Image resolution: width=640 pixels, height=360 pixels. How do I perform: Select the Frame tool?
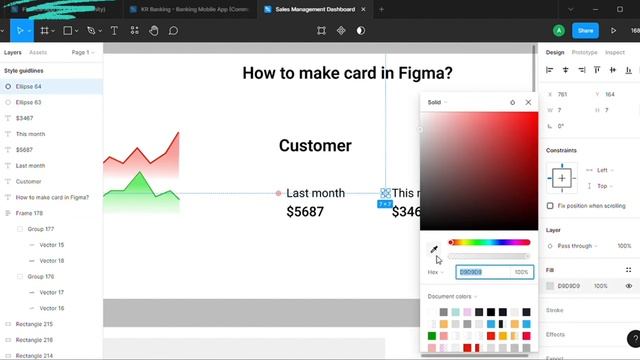44,31
